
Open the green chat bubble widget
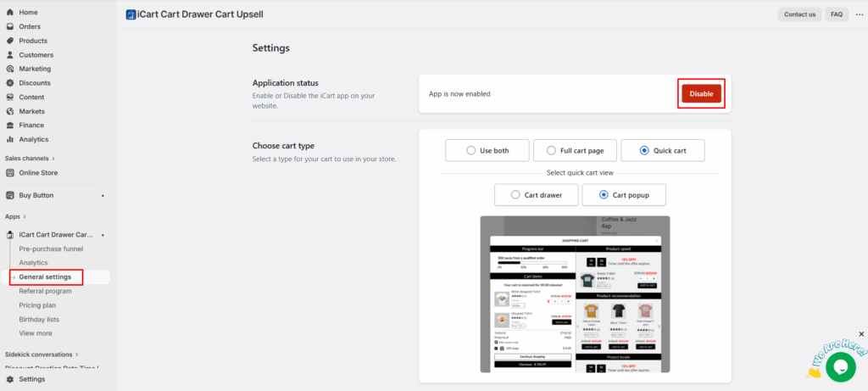click(x=839, y=366)
